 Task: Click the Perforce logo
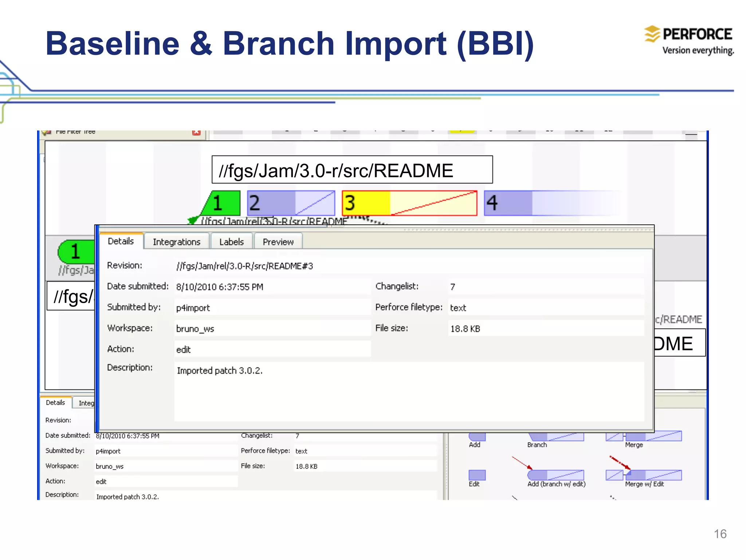point(689,40)
